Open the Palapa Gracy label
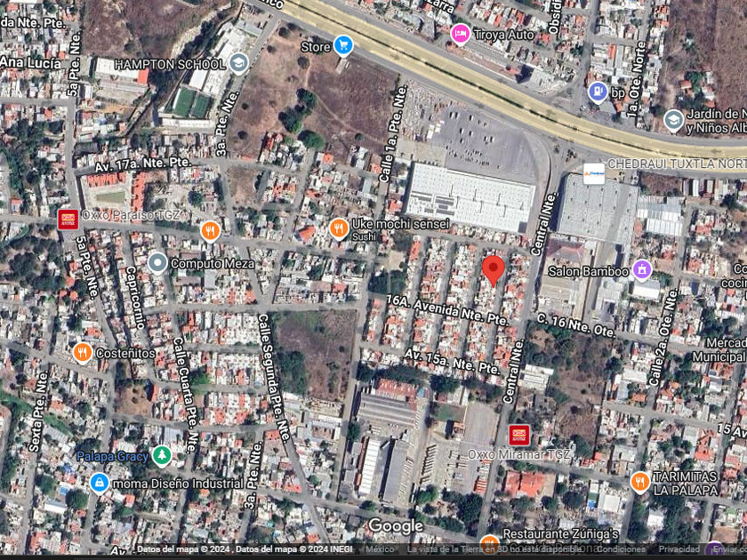This screenshot has width=747, height=560. point(112,456)
